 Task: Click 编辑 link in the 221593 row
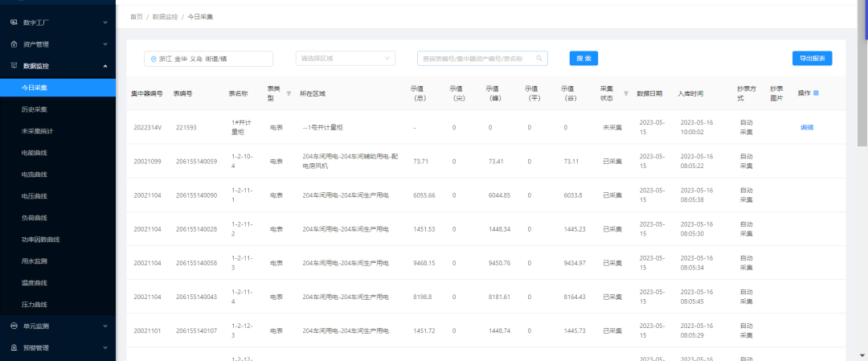[x=807, y=127]
